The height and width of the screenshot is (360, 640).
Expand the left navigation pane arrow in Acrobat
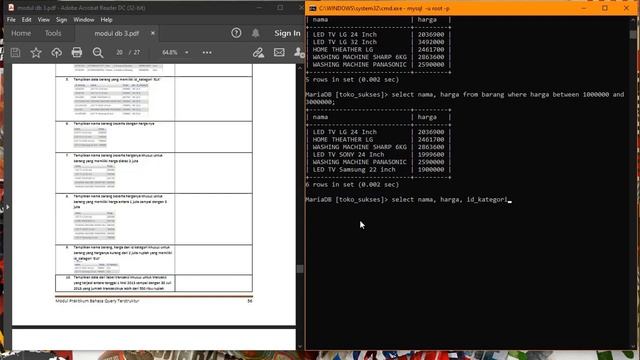[x=7, y=207]
